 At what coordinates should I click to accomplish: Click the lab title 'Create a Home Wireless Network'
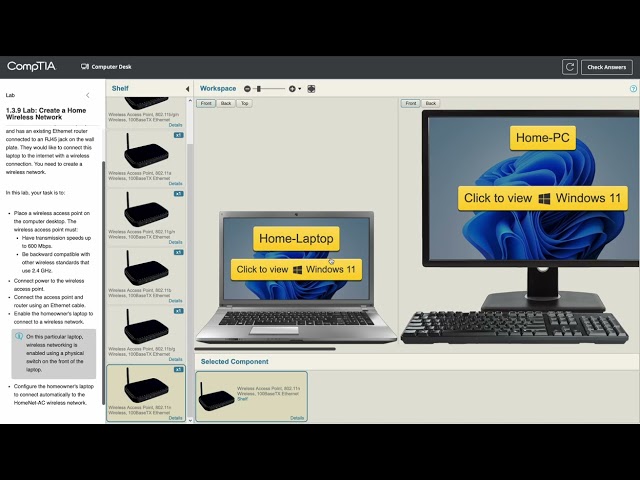pyautogui.click(x=46, y=114)
